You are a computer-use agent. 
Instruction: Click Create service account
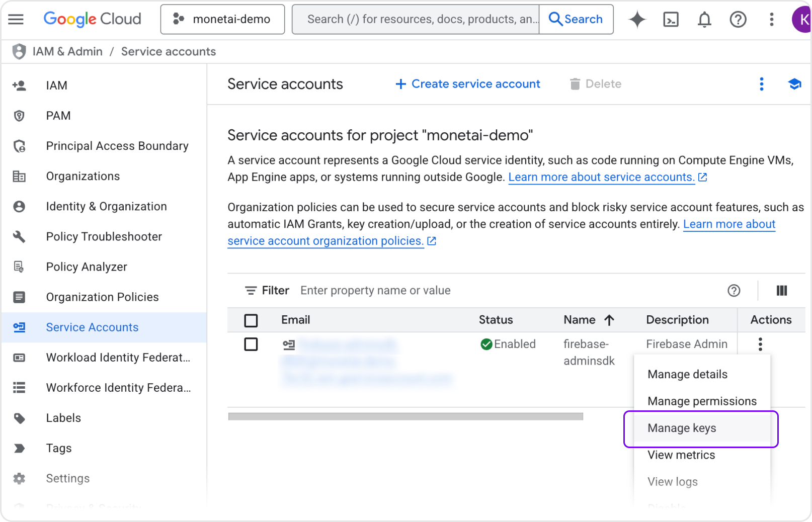[x=467, y=84]
